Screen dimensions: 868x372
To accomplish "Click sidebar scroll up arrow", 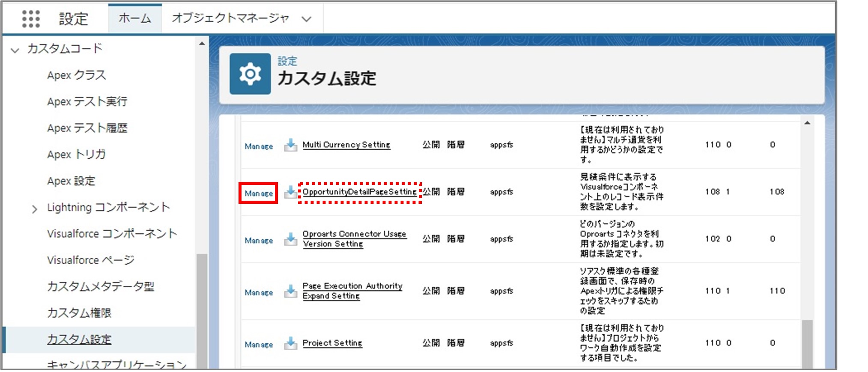I will click(x=202, y=43).
